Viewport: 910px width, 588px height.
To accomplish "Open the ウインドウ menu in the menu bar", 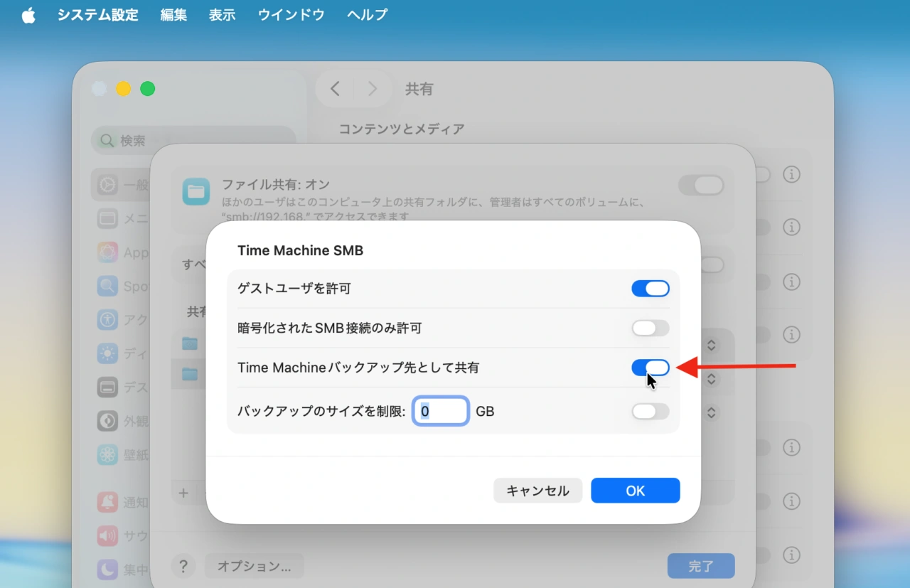I will click(x=291, y=15).
